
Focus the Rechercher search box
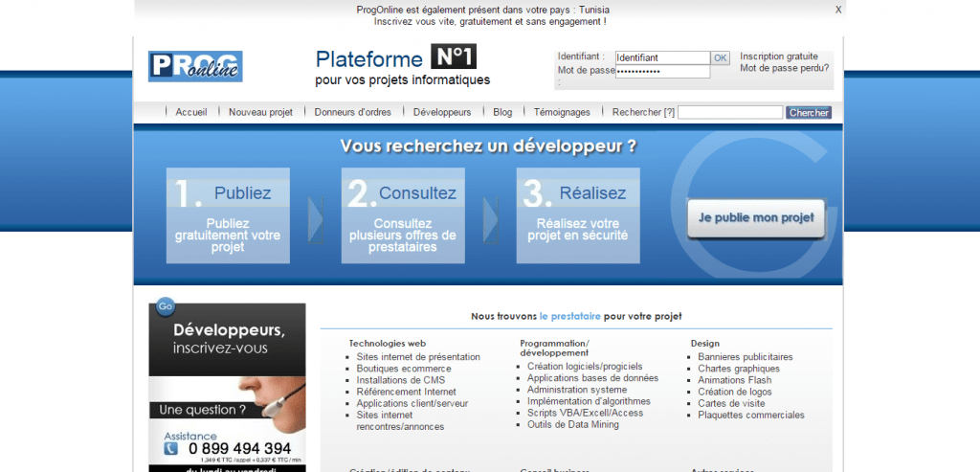tap(730, 113)
